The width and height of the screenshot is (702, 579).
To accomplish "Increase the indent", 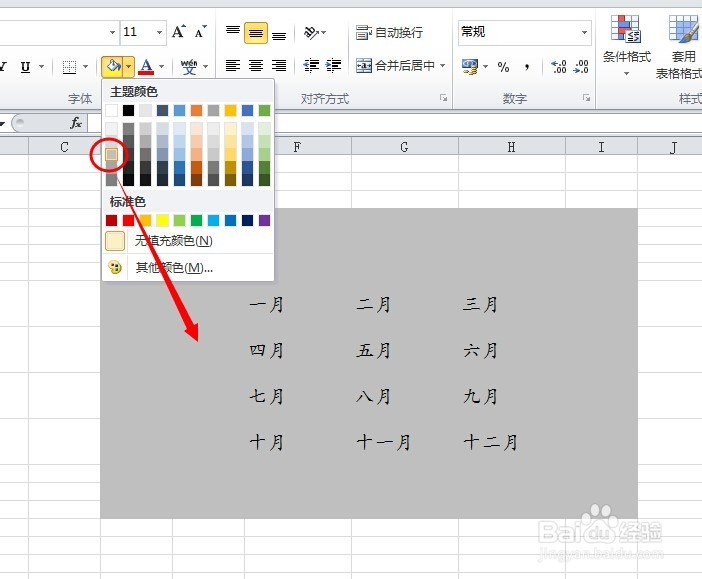I will tap(333, 66).
